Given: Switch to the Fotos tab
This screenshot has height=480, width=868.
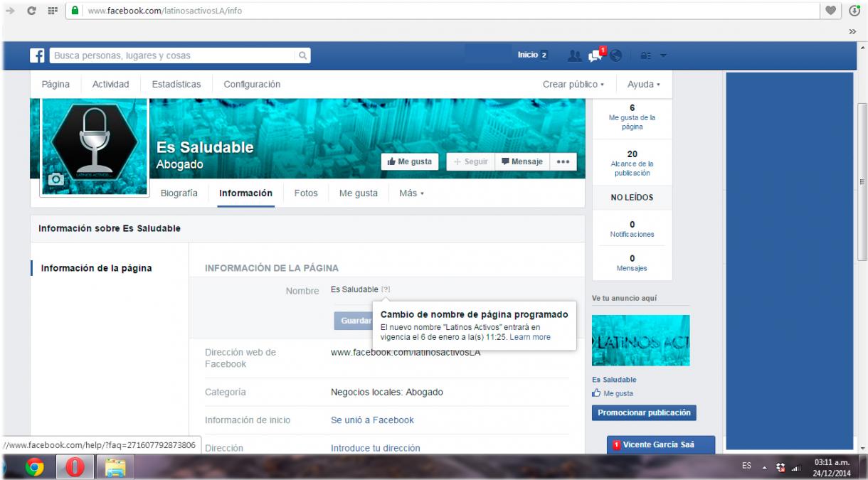Looking at the screenshot, I should tap(306, 193).
